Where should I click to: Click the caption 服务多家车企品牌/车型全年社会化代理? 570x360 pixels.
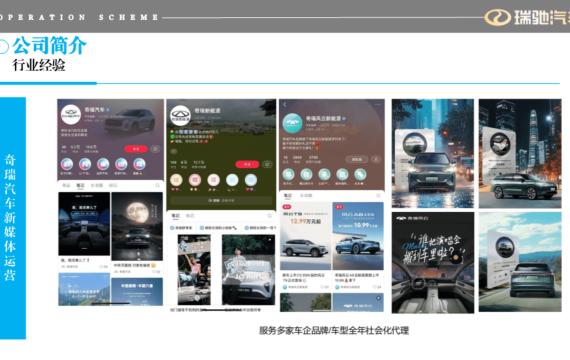pos(334,331)
